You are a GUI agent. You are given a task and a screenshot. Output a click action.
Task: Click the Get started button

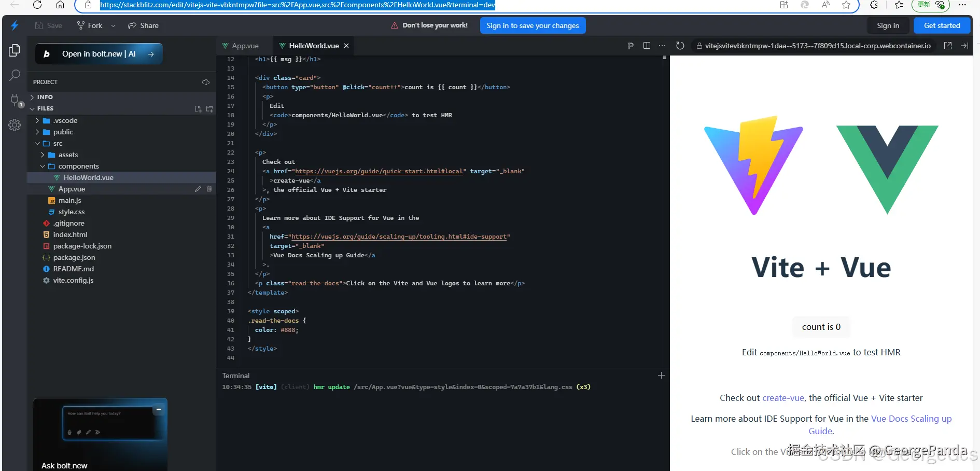942,25
